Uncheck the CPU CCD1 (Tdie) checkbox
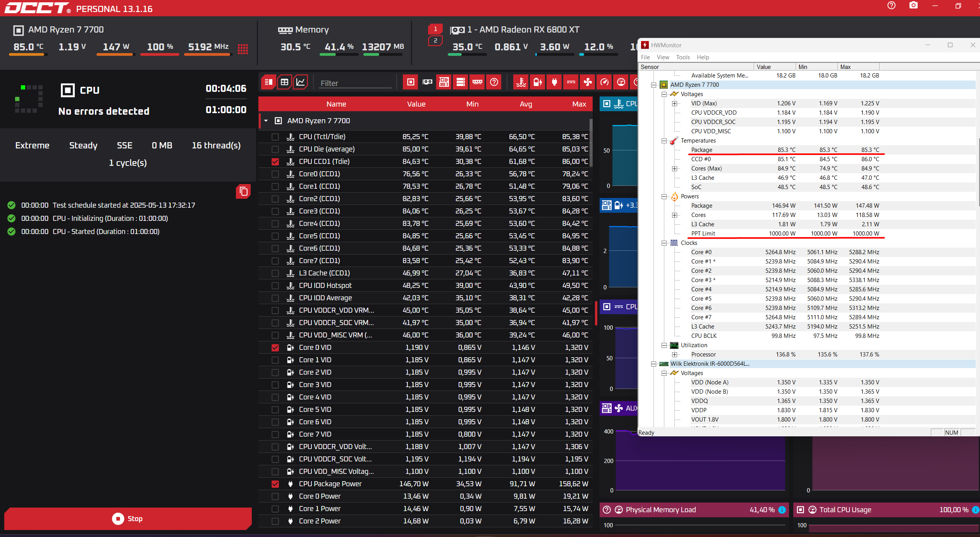Image resolution: width=980 pixels, height=537 pixels. 275,162
